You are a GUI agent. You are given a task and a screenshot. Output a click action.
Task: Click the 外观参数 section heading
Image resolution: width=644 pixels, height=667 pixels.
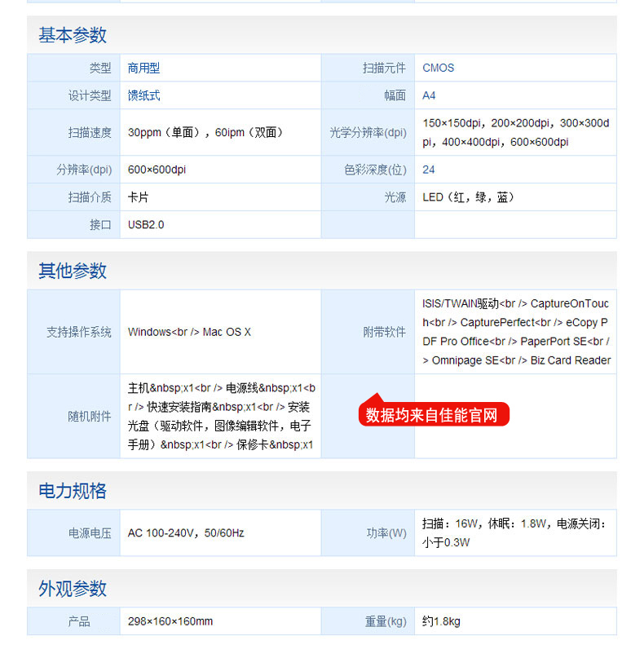click(73, 589)
